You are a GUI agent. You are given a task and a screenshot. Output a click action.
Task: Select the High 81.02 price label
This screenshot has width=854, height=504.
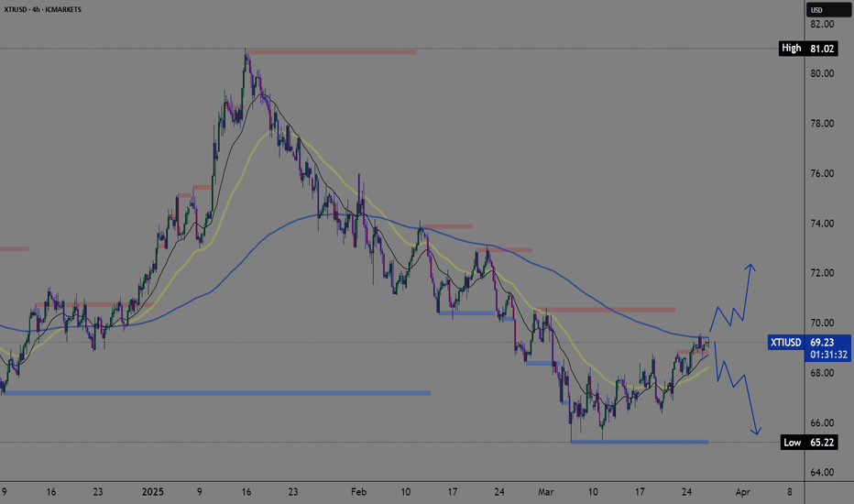point(807,49)
